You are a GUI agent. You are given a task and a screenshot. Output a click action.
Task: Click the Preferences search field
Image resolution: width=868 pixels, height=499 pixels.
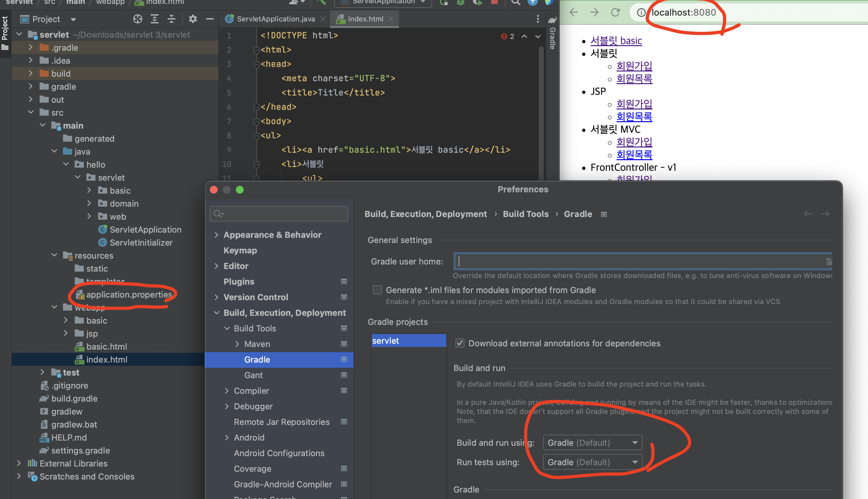point(279,214)
